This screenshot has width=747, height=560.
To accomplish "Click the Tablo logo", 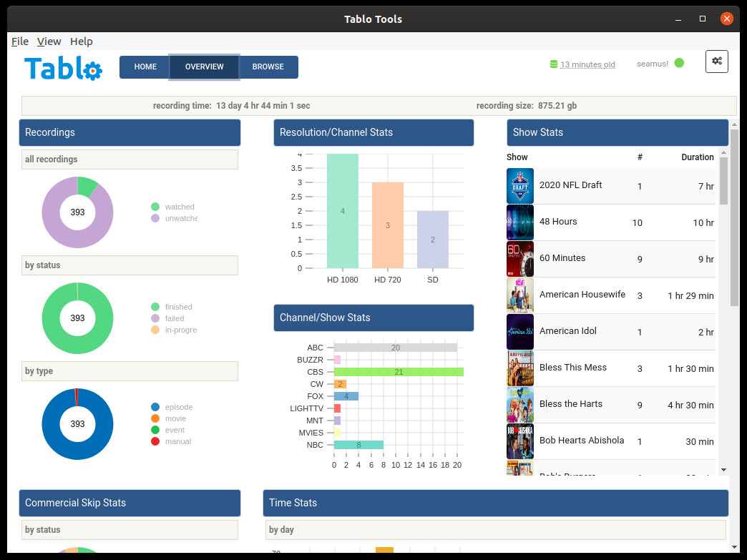I will click(x=63, y=68).
